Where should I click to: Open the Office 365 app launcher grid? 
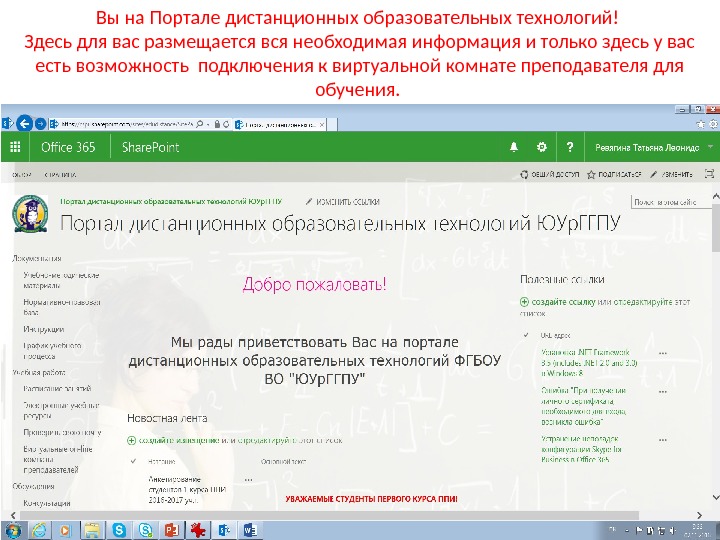pos(15,147)
